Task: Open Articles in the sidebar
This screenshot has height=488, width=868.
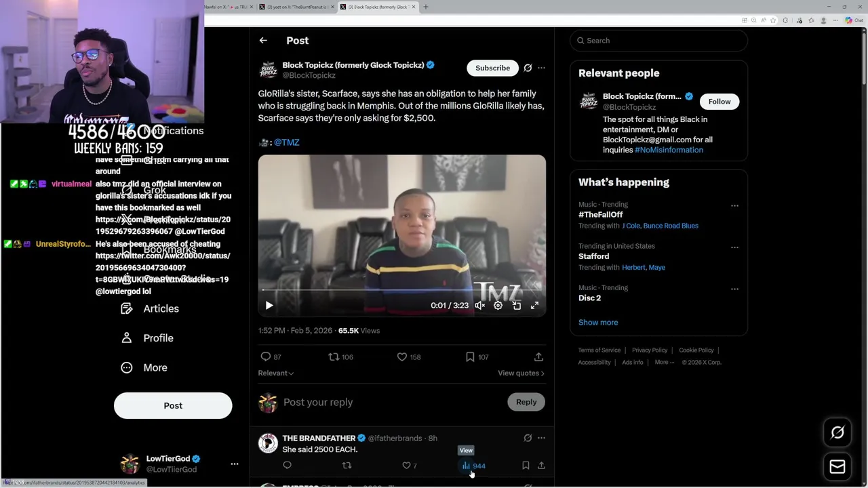Action: 150,308
